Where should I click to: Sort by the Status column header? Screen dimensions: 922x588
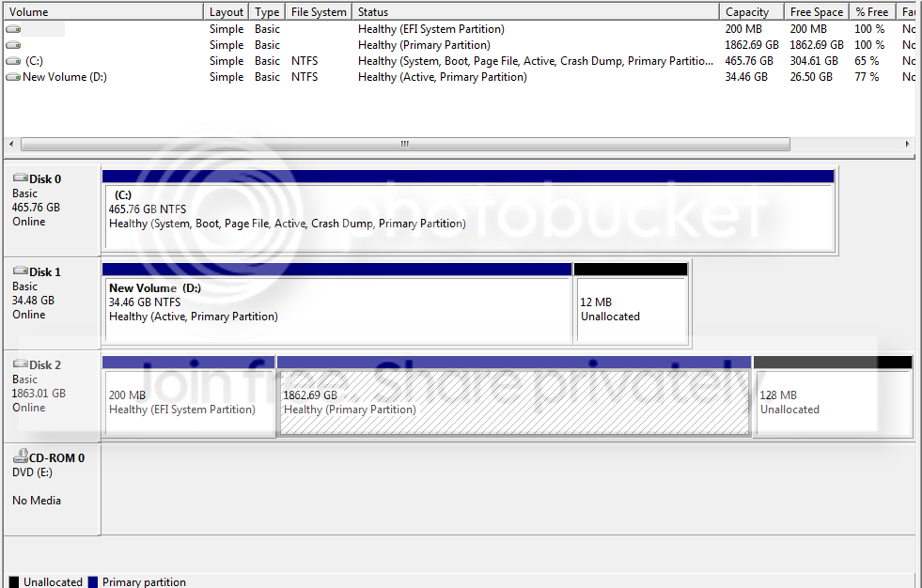[x=536, y=12]
